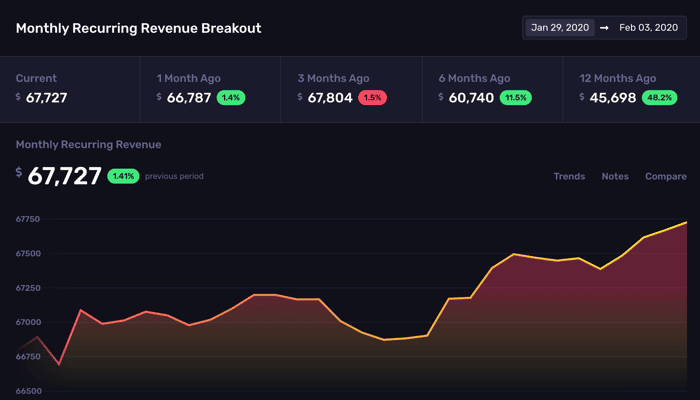Select the Feb 03, 2020 end date
This screenshot has height=400, width=700.
pos(648,28)
